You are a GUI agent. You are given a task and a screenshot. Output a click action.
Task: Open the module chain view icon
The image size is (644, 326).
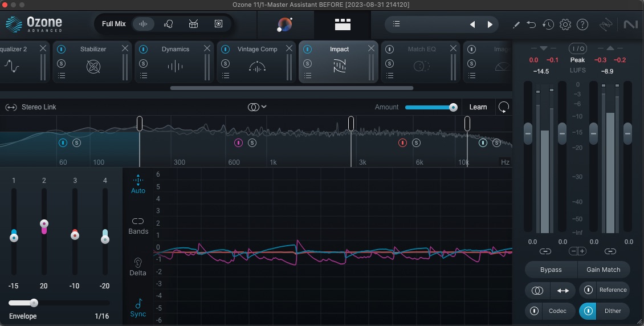(343, 25)
